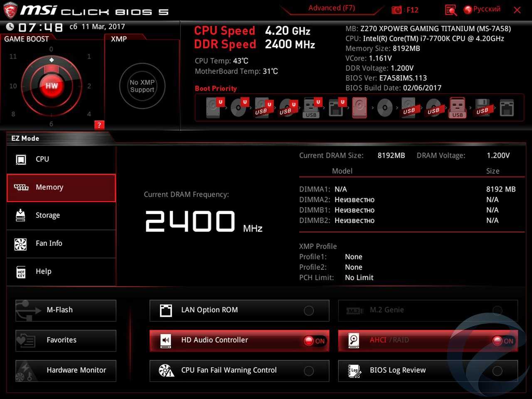Screen dimensions: 532x399
Task: Select first hard disk boot priority icon
Action: 214,108
